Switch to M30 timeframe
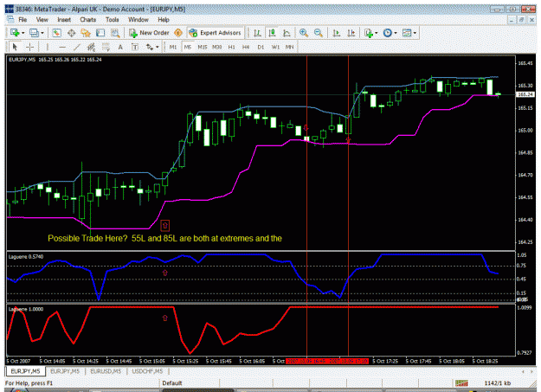 click(x=216, y=47)
